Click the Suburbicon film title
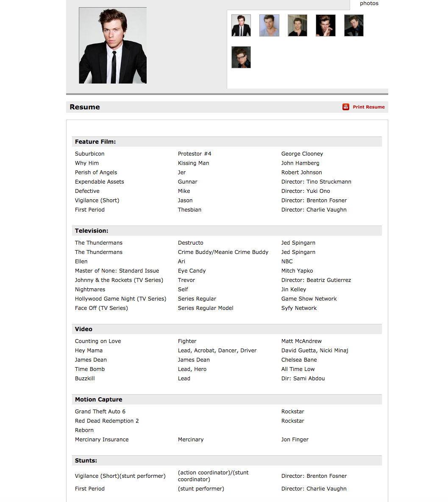 [89, 153]
